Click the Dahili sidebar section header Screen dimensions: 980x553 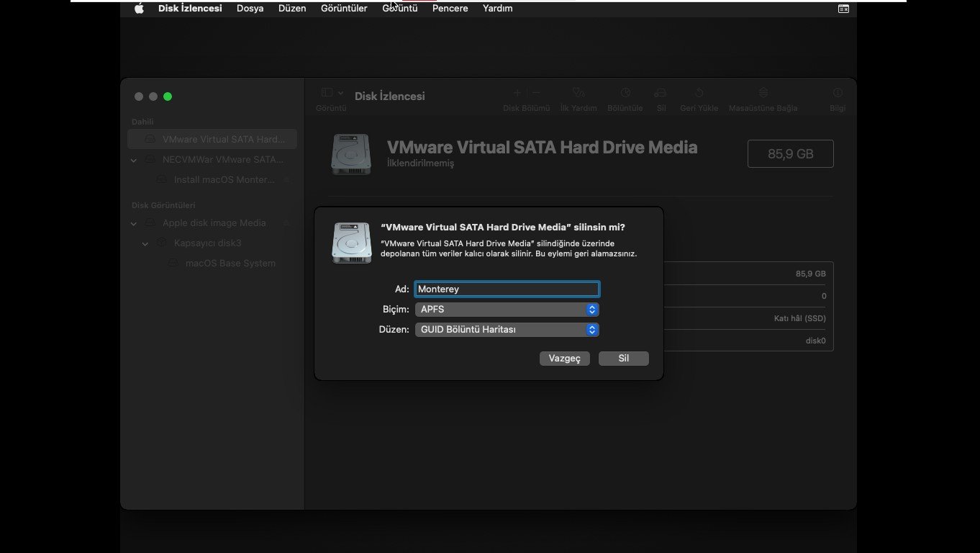point(142,122)
